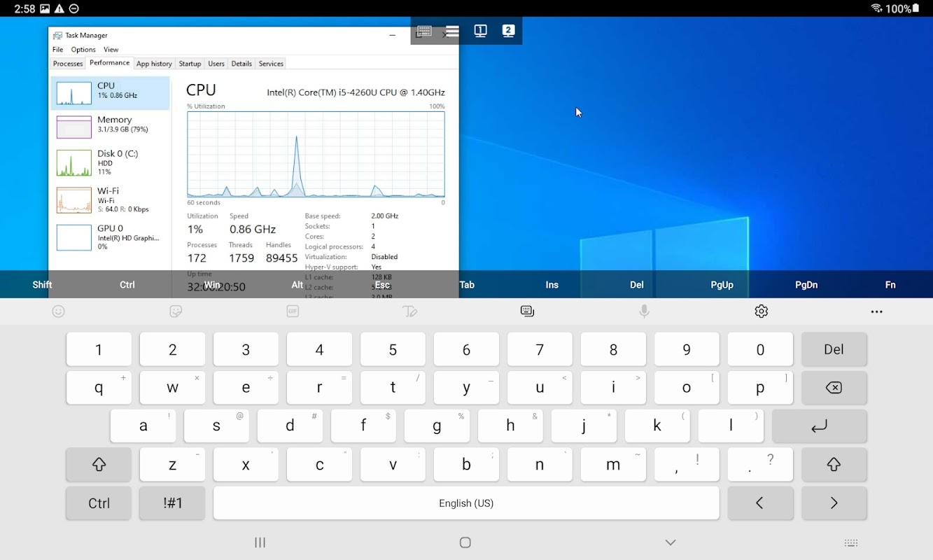Open the Options menu in Task Manager
This screenshot has height=560, width=933.
(x=83, y=50)
